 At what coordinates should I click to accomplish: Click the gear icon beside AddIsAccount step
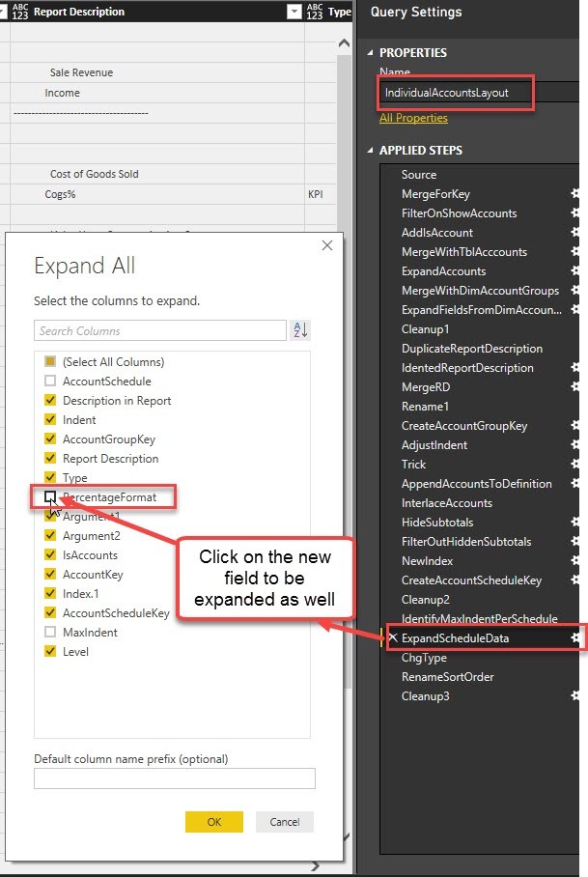574,232
